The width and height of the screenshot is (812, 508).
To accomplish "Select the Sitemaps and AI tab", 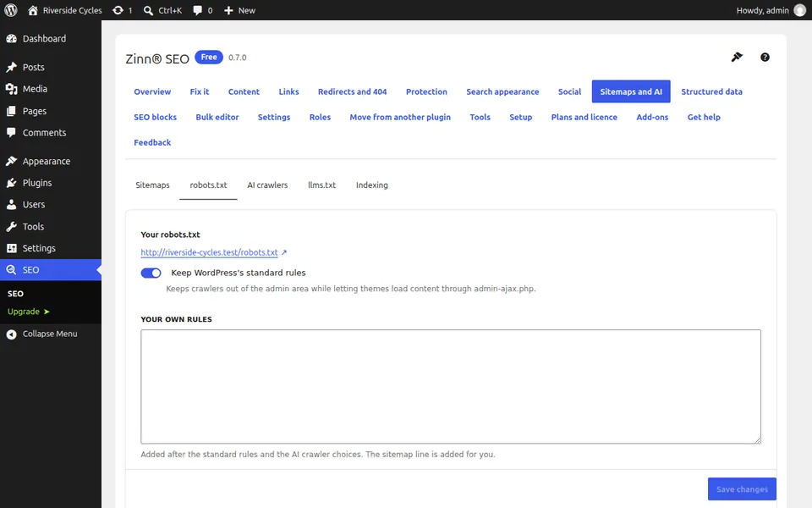I will 631,91.
